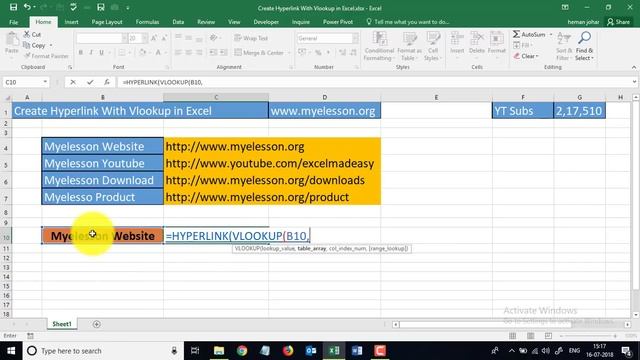
Task: Open the General number format dropdown
Action: coord(355,38)
